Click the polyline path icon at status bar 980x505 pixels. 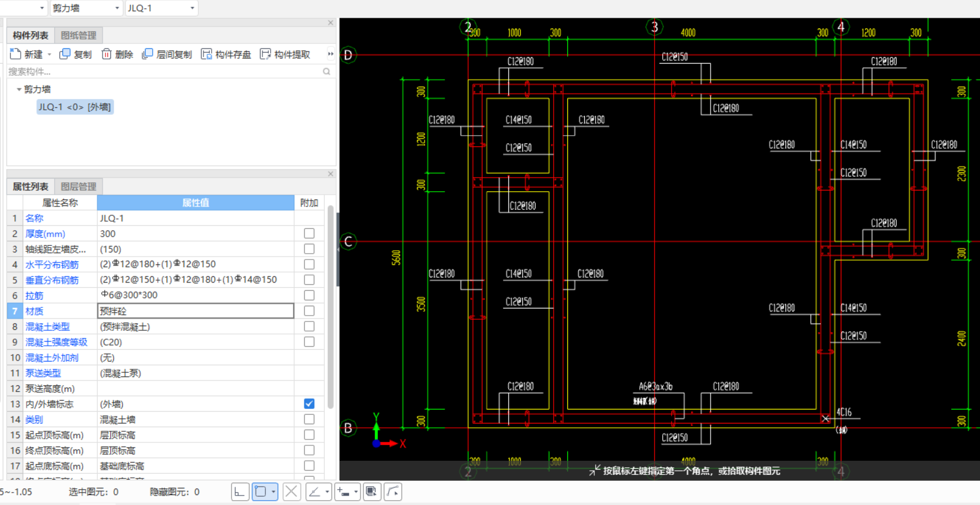393,491
